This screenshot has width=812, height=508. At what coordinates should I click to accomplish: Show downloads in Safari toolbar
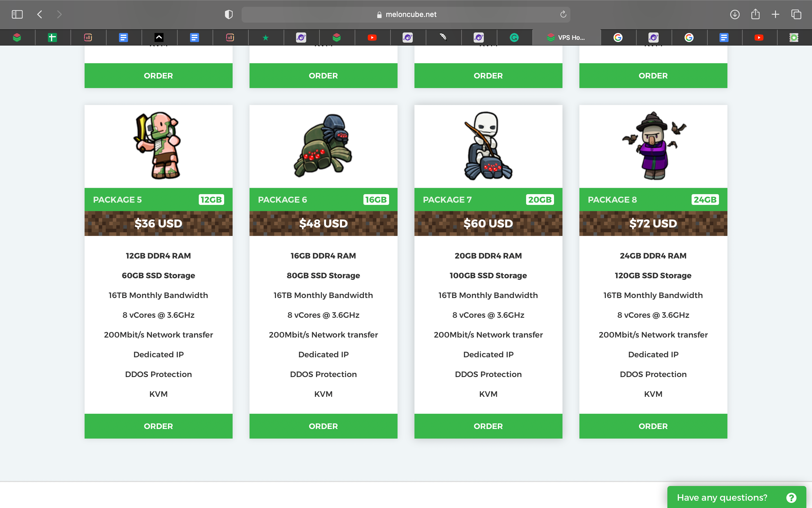point(735,14)
